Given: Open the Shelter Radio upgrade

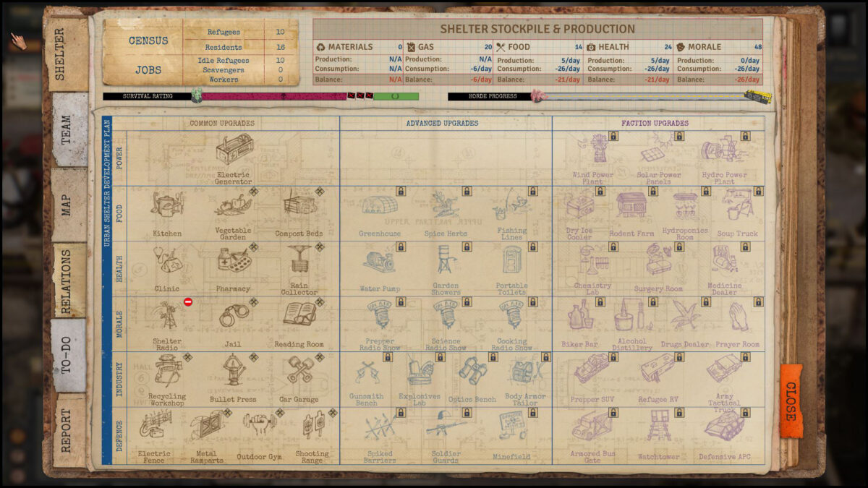Looking at the screenshot, I should coord(166,315).
